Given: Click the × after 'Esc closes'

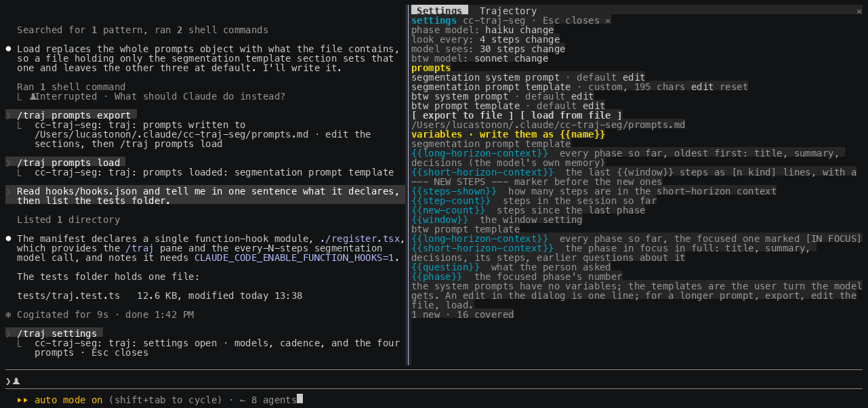Looking at the screenshot, I should click(x=608, y=20).
